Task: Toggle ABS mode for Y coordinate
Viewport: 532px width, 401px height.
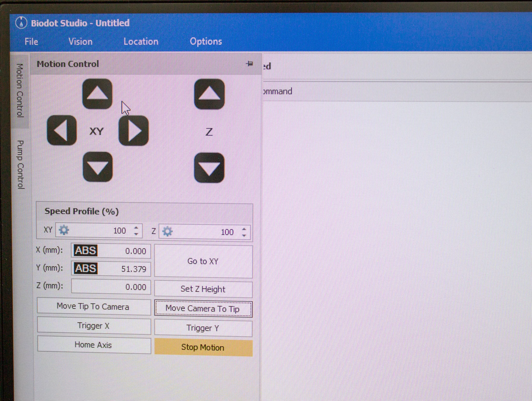Action: 85,268
